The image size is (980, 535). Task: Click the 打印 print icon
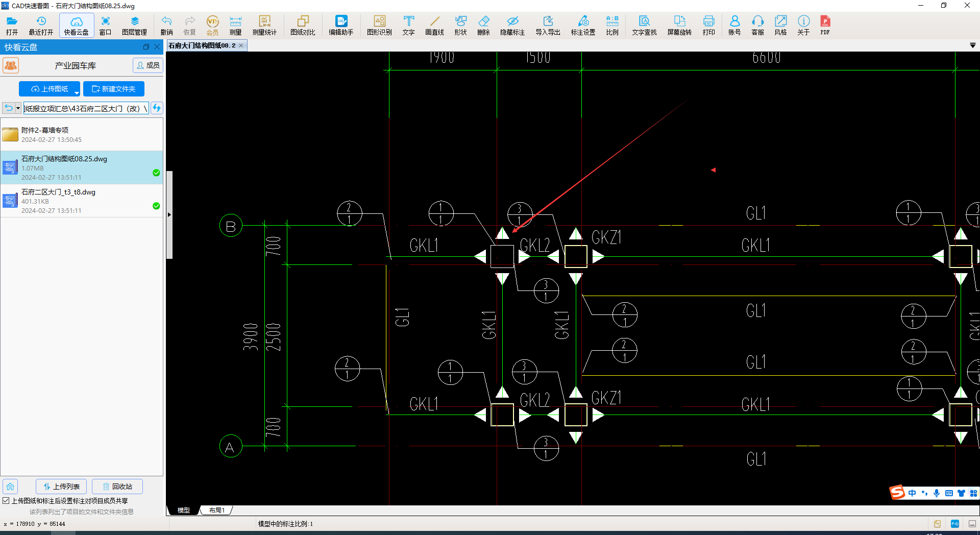[x=708, y=25]
